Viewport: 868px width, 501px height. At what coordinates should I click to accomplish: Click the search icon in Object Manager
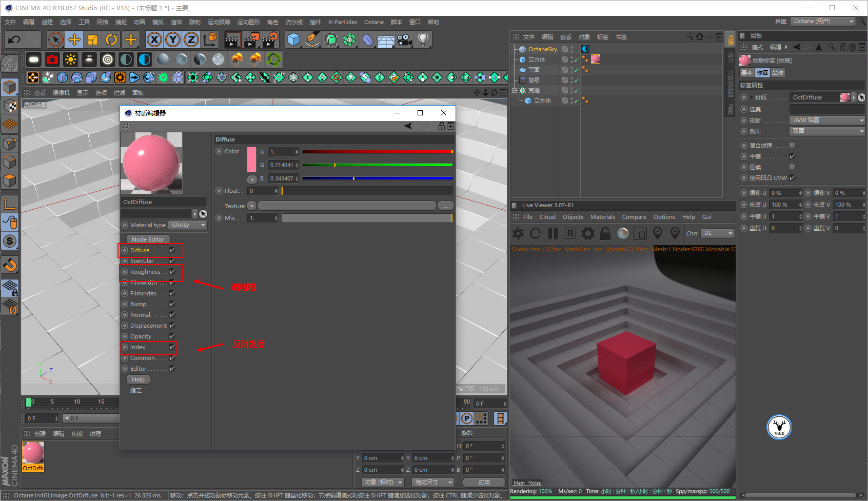point(690,36)
